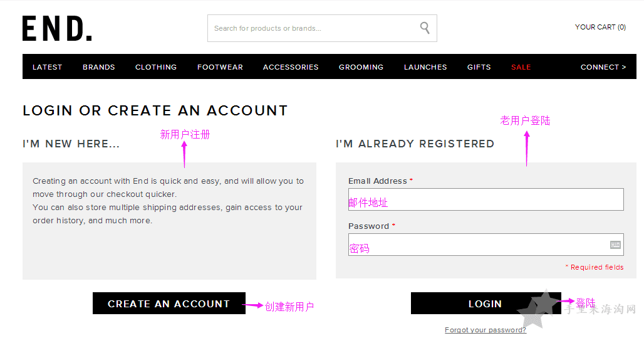Focus the Password input field
Image resolution: width=644 pixels, height=338 pixels.
[x=486, y=245]
